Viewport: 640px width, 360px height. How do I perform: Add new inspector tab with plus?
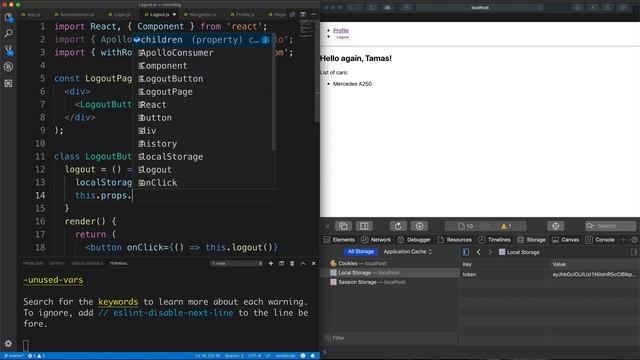[x=623, y=240]
